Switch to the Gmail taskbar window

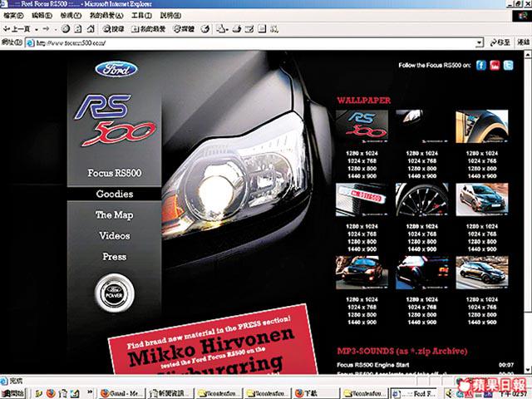click(x=121, y=393)
